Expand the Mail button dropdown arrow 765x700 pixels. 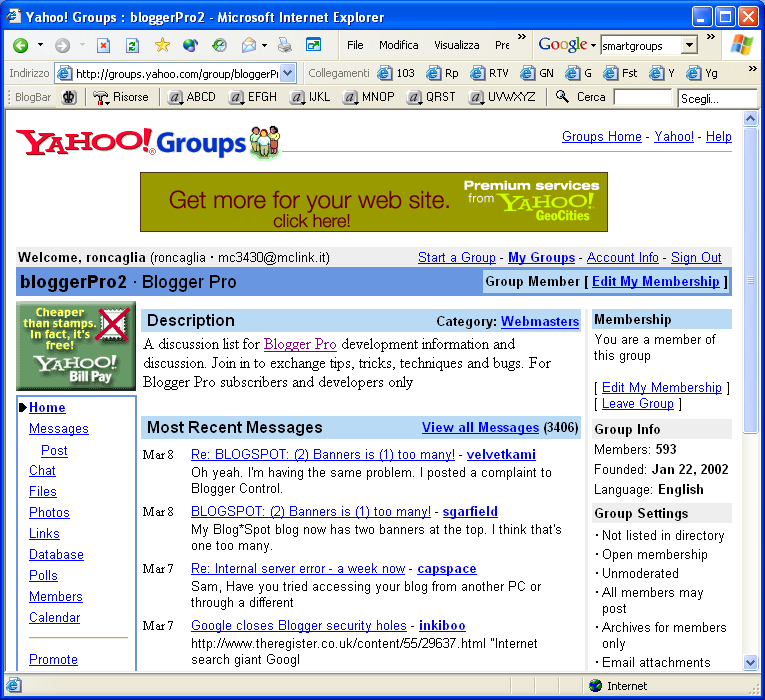tap(264, 45)
